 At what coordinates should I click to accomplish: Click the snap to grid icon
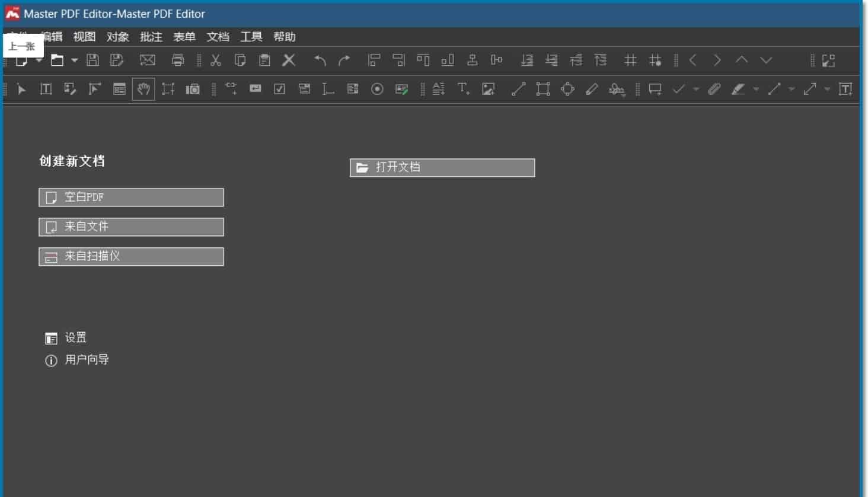(x=655, y=60)
